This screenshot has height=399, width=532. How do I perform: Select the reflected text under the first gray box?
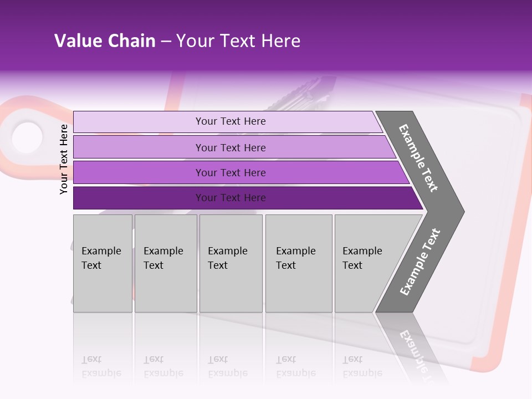(101, 366)
